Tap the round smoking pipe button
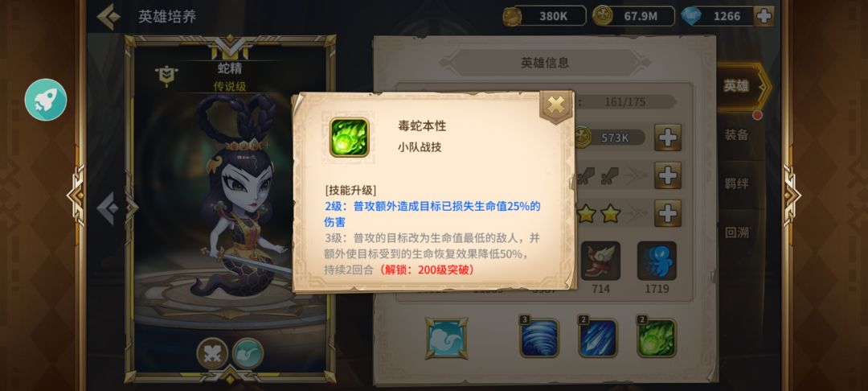Image resolution: width=868 pixels, height=391 pixels. click(248, 353)
